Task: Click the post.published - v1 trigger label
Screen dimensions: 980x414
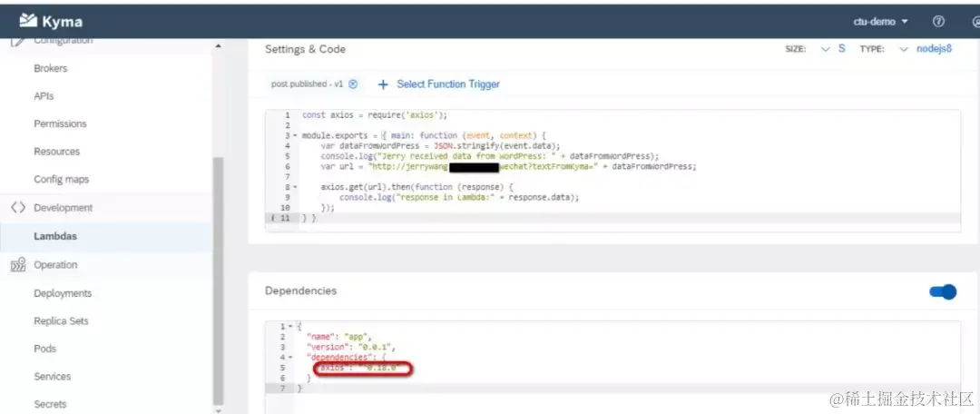Action: pos(307,84)
